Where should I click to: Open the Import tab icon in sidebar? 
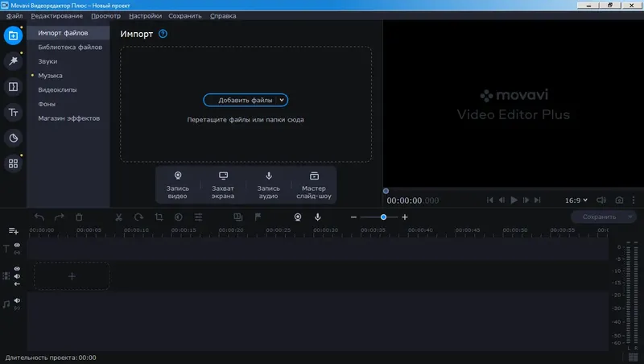[x=13, y=35]
